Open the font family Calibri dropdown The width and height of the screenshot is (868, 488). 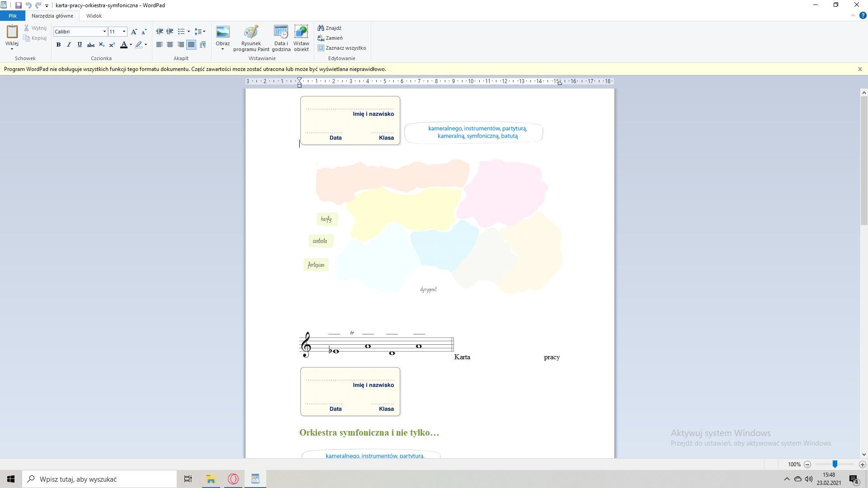(104, 32)
